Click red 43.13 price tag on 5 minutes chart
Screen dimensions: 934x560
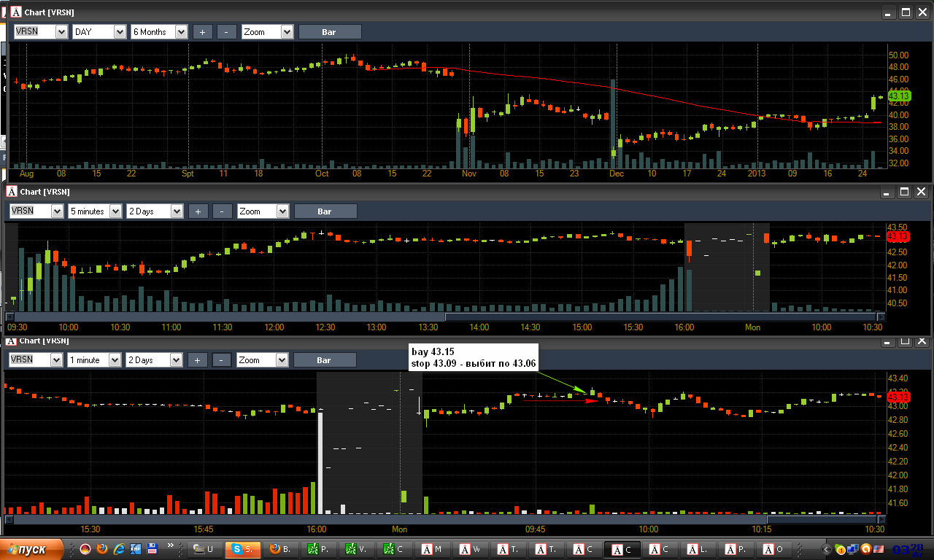coord(898,237)
